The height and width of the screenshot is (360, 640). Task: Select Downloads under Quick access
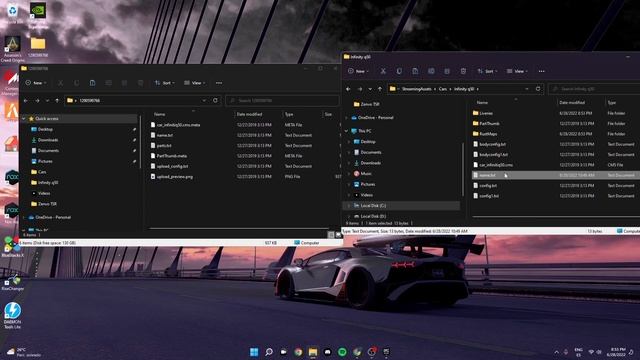[x=48, y=140]
